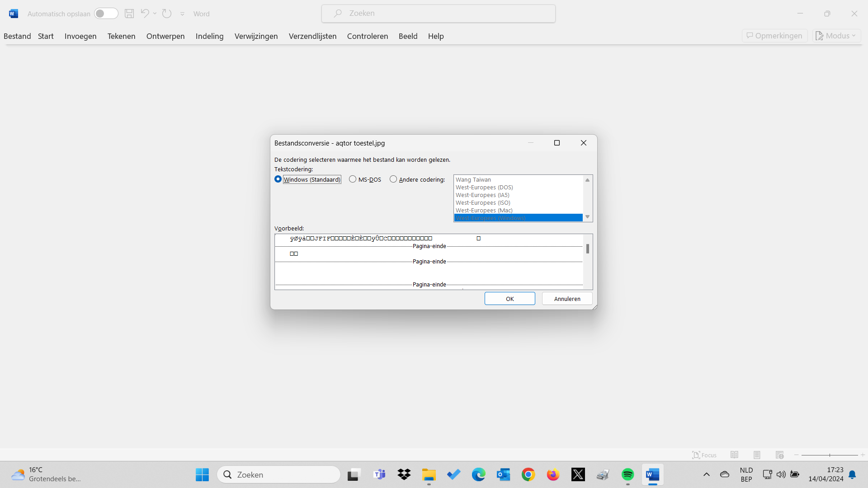Click the Undo arrow icon

click(x=145, y=14)
